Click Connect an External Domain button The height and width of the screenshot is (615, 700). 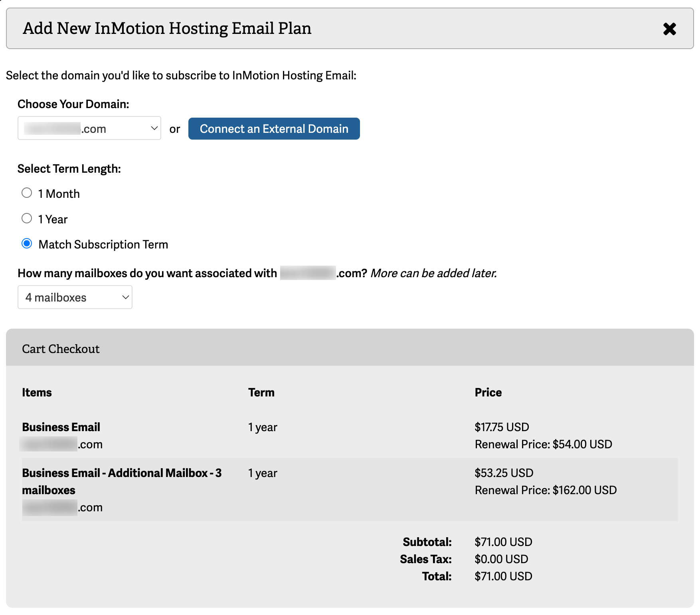click(274, 128)
